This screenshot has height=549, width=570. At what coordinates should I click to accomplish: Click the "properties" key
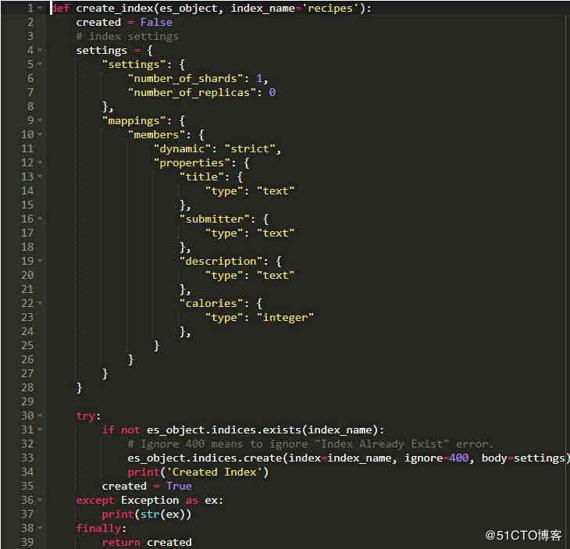point(192,163)
